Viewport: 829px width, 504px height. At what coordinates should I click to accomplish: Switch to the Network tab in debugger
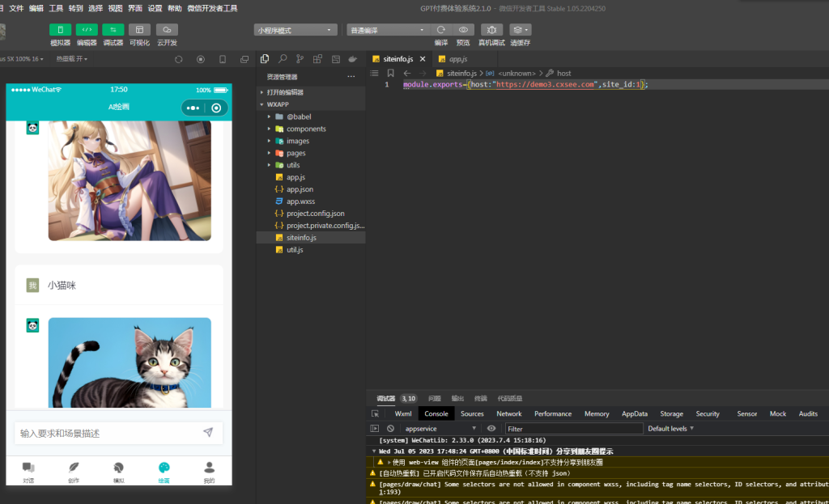[508, 413]
